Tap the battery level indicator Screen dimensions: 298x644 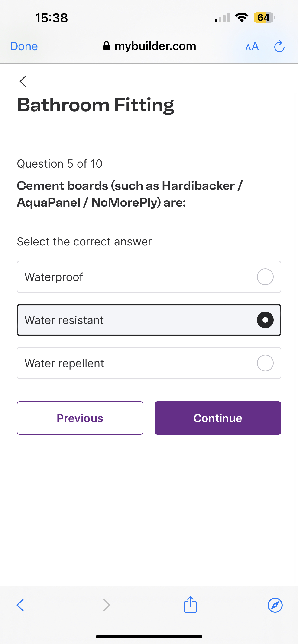point(264,17)
